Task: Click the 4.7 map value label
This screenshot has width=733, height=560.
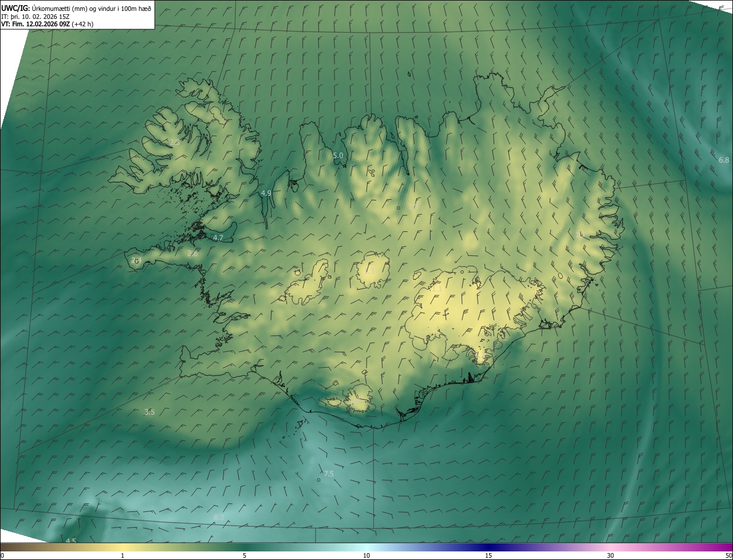Action: 218,238
